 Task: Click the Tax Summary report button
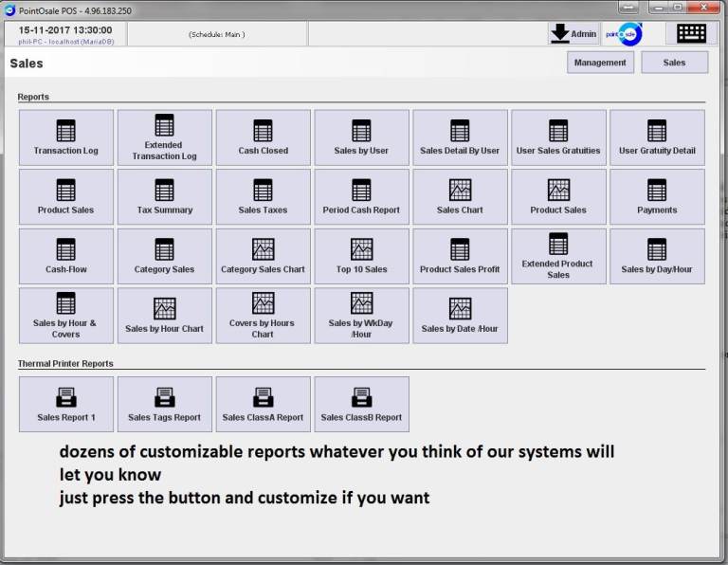164,197
